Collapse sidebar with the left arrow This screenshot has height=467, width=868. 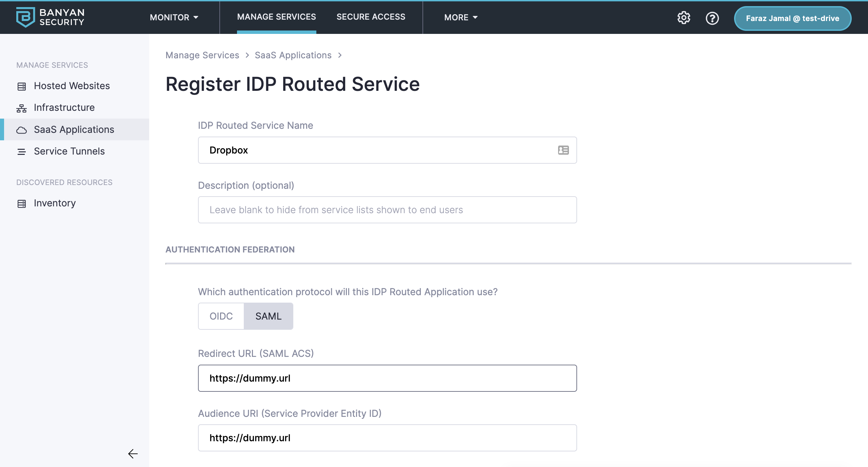133,453
